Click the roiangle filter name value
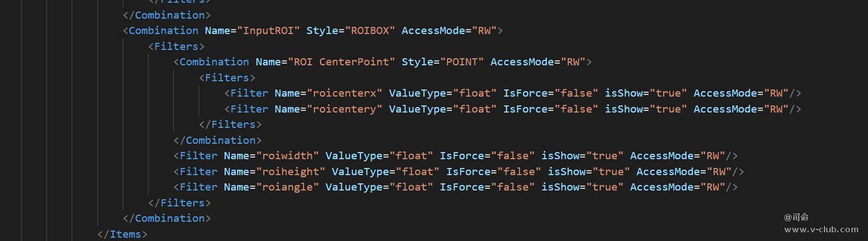Screen dimensions: 868x241 (288, 187)
